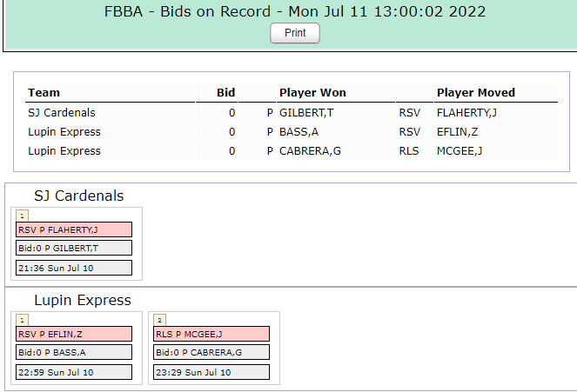Open bid number 2 marker under Lupin Express
This screenshot has height=392, width=577.
click(160, 320)
